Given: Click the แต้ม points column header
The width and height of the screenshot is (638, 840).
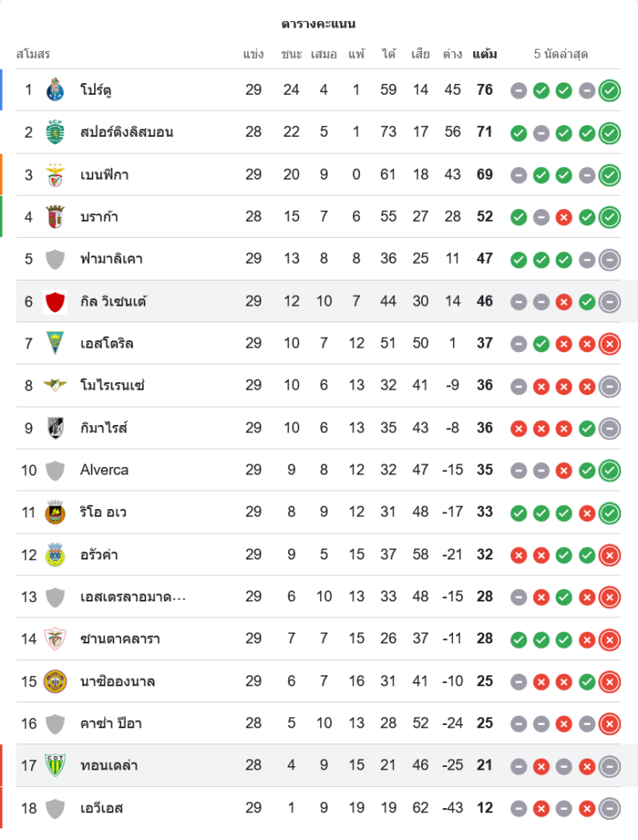Looking at the screenshot, I should [x=484, y=55].
